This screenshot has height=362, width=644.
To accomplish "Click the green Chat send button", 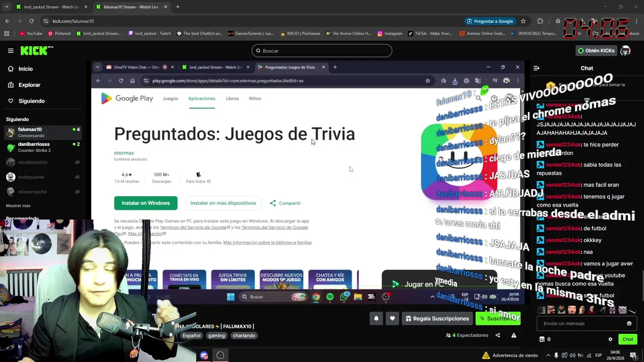I will click(627, 339).
